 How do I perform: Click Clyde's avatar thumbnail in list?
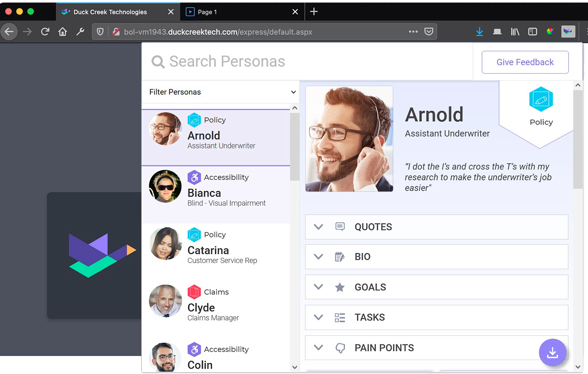pyautogui.click(x=165, y=301)
